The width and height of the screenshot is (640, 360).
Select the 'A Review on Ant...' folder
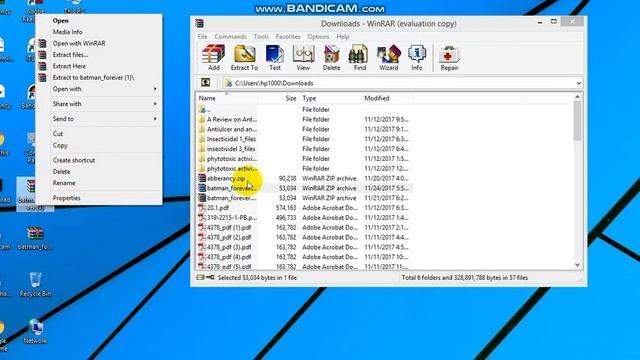pos(304,120)
